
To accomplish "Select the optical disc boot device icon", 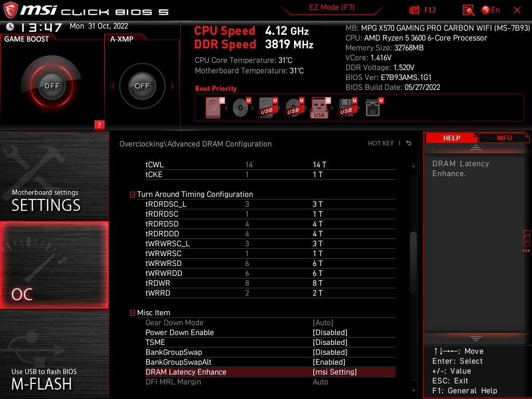I will coord(242,108).
